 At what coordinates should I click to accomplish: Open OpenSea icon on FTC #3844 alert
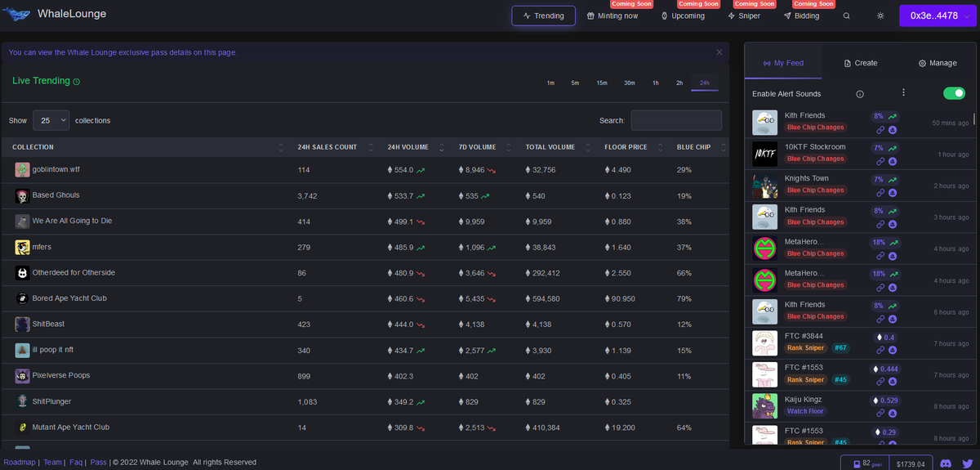pyautogui.click(x=893, y=351)
